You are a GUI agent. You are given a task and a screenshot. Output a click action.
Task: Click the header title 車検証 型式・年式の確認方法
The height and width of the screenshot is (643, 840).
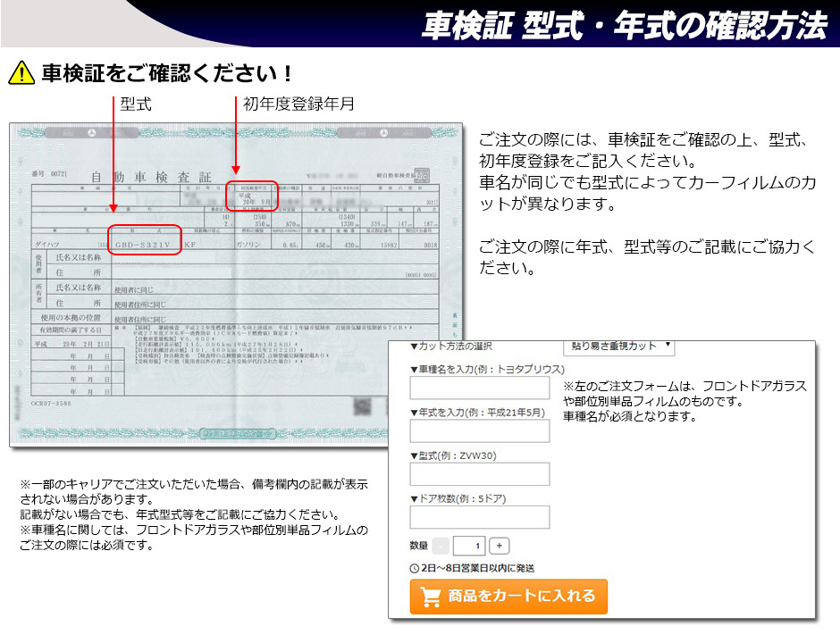[x=624, y=26]
